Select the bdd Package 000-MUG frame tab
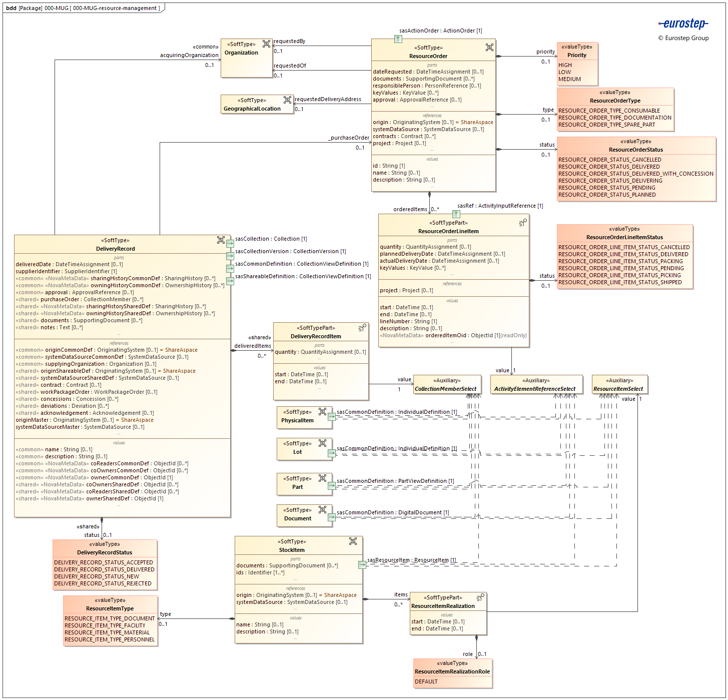 coord(83,8)
